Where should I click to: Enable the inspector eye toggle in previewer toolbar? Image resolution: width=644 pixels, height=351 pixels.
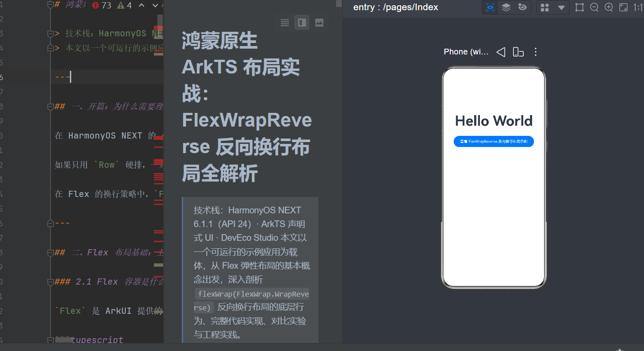[490, 7]
